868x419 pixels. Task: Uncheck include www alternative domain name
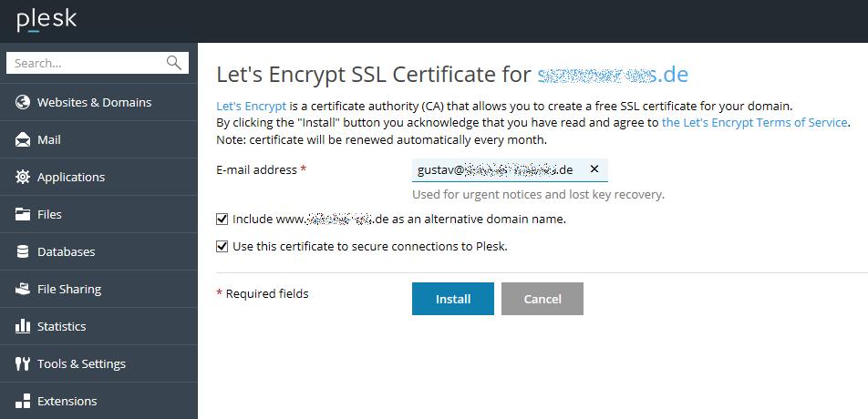pos(222,219)
